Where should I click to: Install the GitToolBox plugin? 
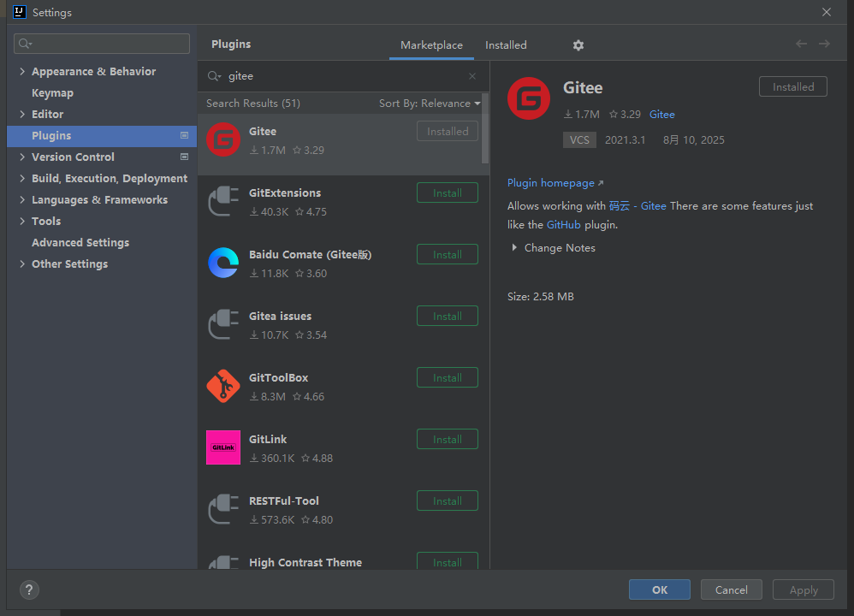tap(448, 377)
